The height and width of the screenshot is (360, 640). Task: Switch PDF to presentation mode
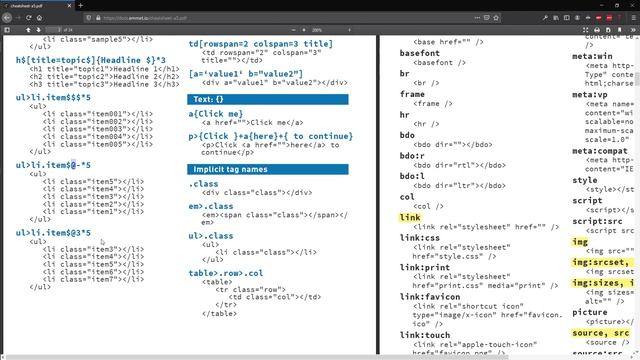pos(586,30)
